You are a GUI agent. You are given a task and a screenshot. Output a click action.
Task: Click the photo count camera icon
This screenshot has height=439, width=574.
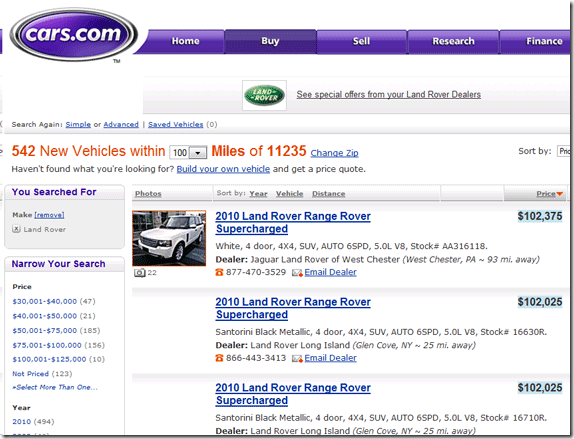pos(140,273)
